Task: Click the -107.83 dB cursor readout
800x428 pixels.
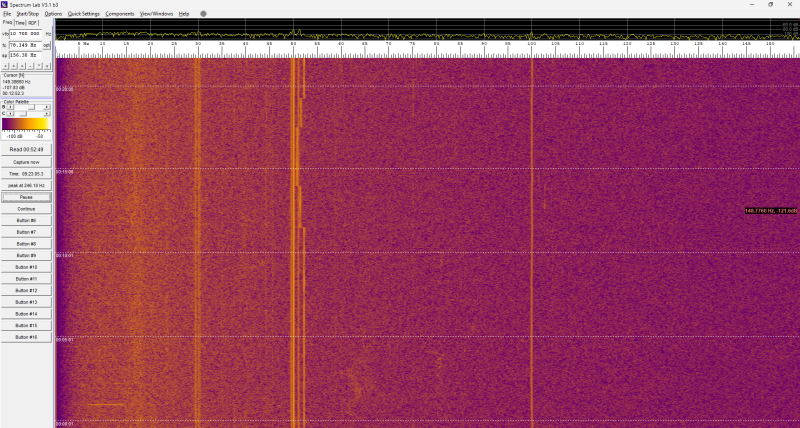Action: pos(13,87)
